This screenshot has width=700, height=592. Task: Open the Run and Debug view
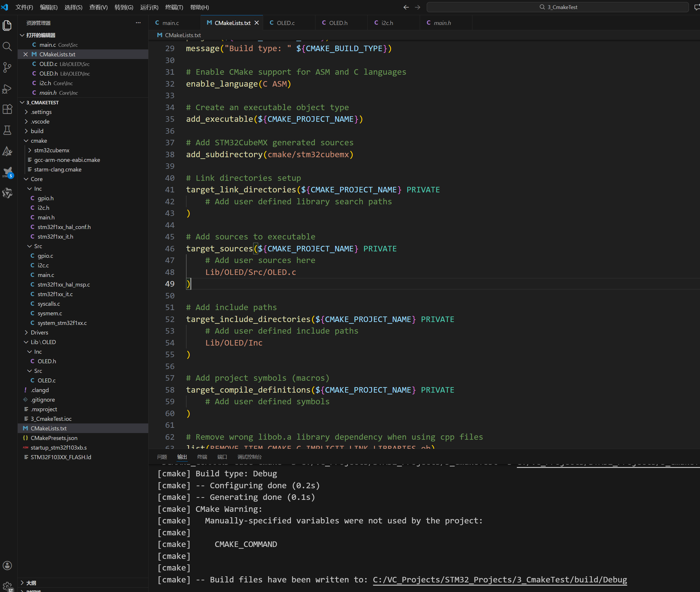[7, 89]
